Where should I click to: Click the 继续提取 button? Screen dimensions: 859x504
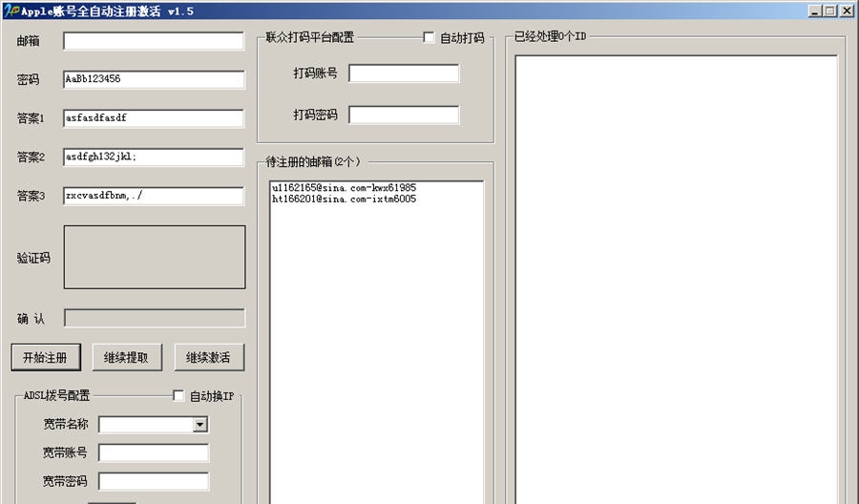point(127,358)
